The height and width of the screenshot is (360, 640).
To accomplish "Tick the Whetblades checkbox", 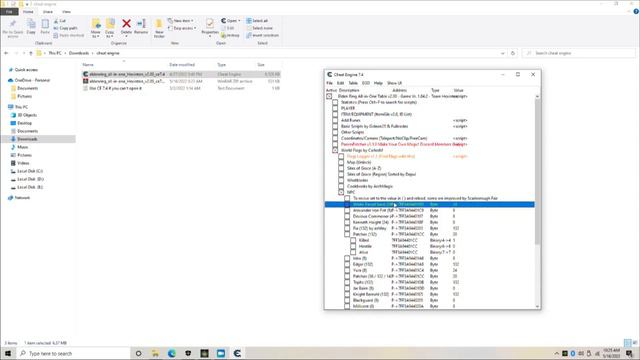I will (x=341, y=180).
